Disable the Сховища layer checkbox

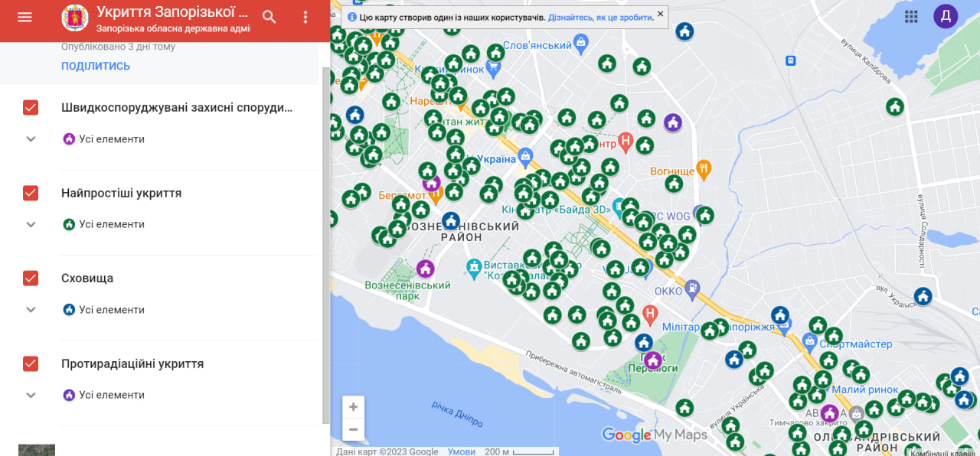31,278
